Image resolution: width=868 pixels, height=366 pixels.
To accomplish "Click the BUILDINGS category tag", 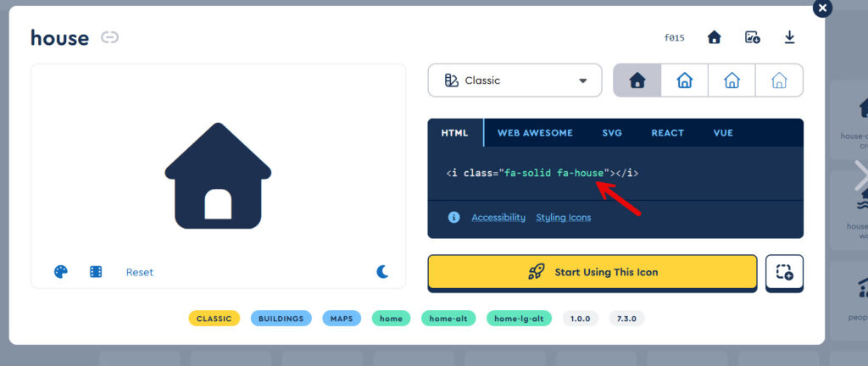I will [281, 319].
